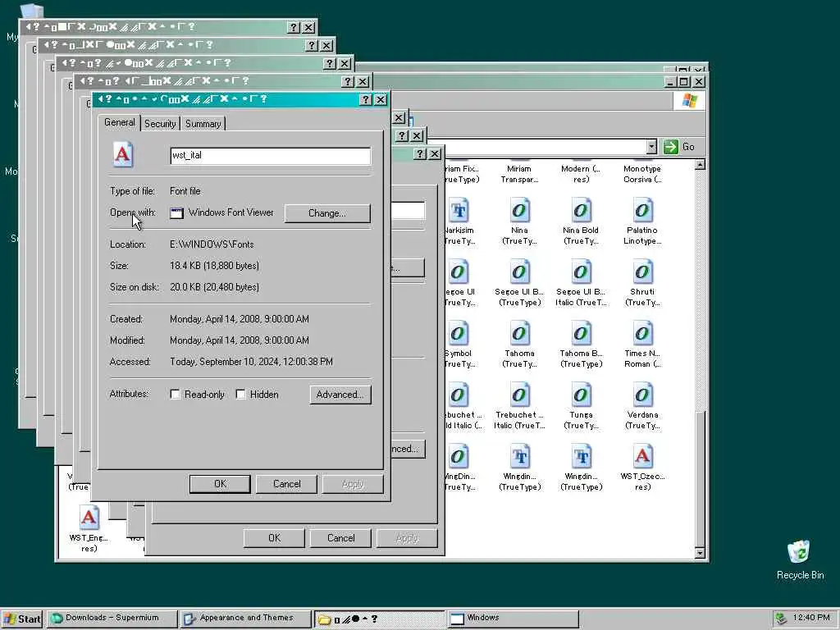Select the Narkisim TrueType font icon

pyautogui.click(x=459, y=211)
